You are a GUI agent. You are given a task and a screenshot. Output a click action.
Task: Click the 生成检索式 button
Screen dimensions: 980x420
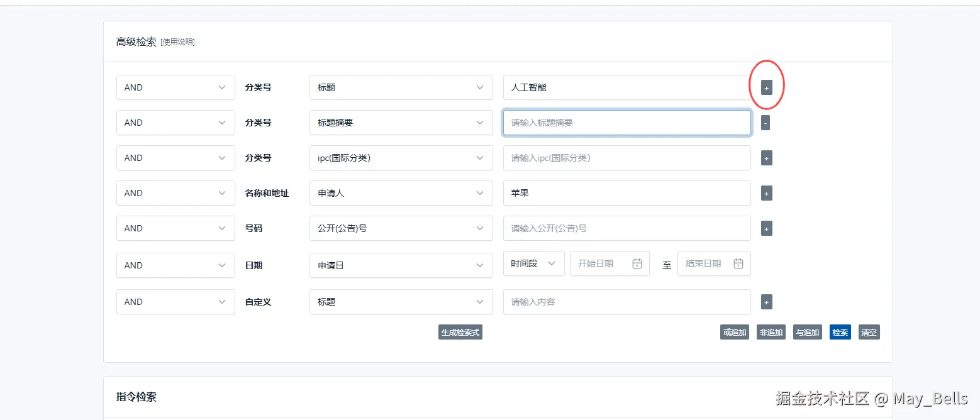460,333
